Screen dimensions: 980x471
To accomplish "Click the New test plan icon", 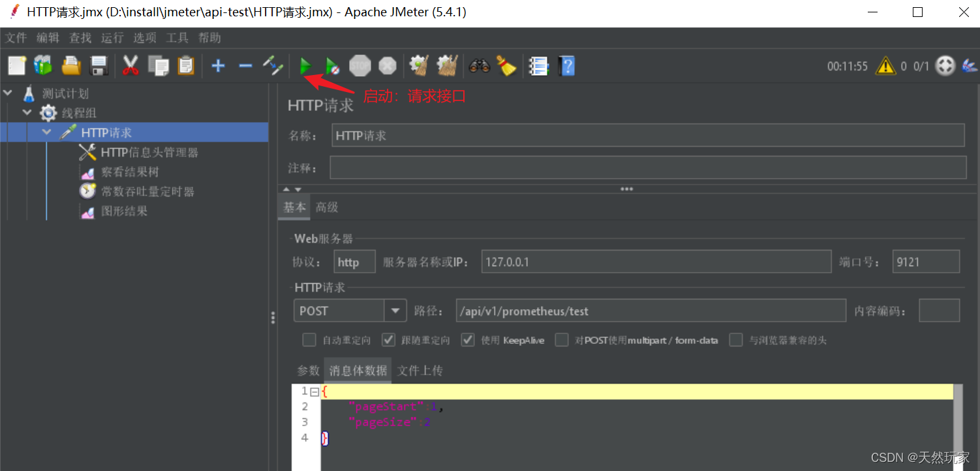I will (17, 65).
